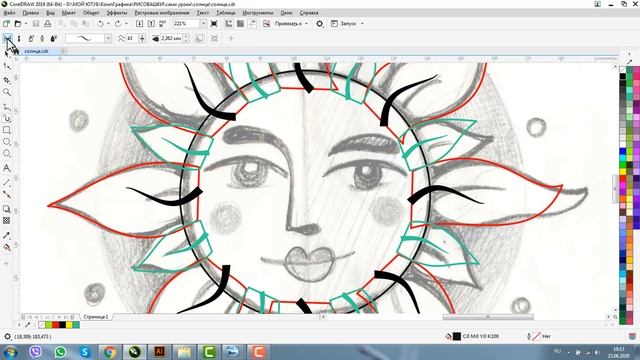Click the Print icon
This screenshot has width=640, height=360.
click(48, 24)
